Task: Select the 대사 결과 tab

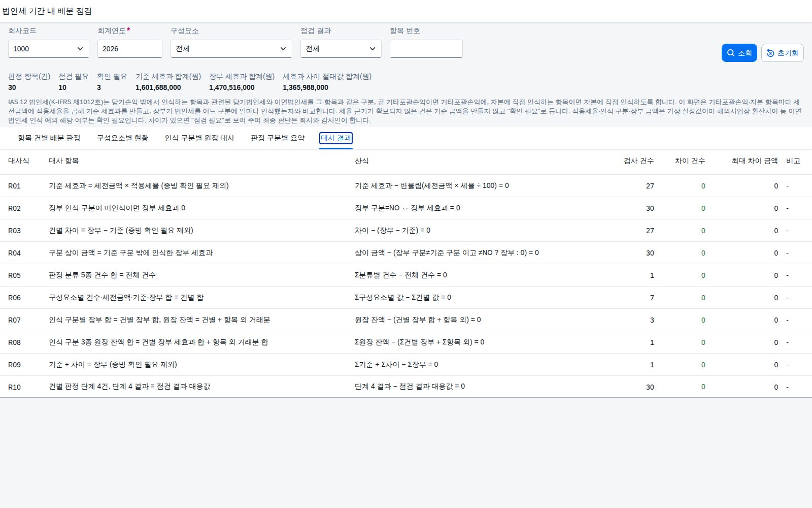Action: (336, 138)
